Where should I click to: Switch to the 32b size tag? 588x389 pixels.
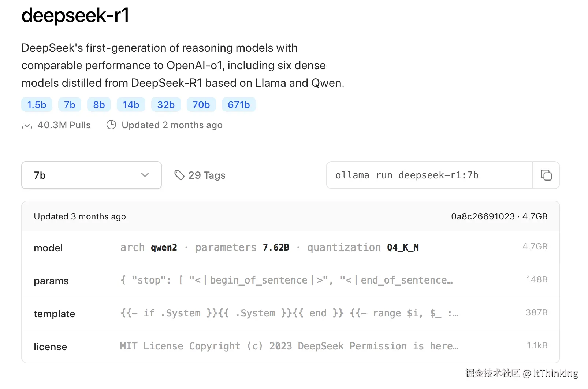coord(166,105)
